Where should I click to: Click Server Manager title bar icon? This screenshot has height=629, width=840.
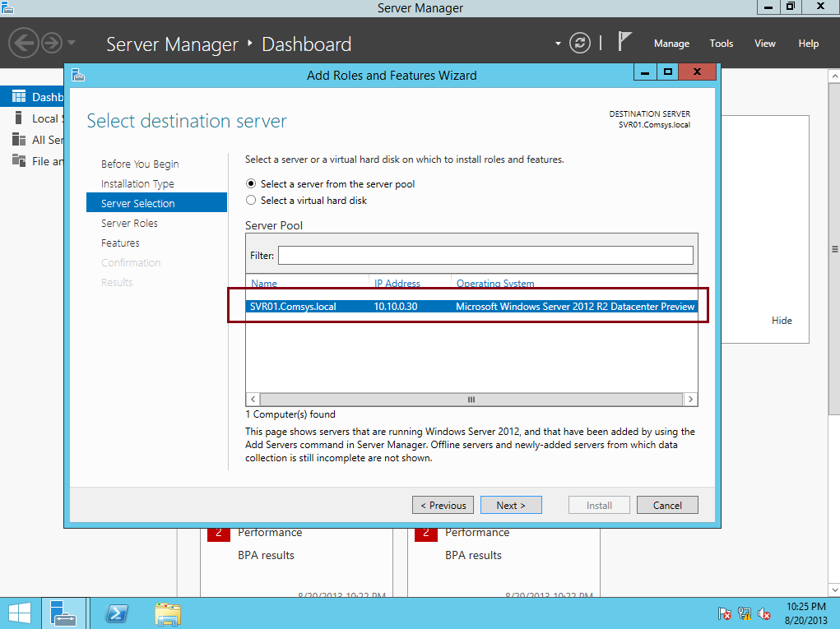7,7
